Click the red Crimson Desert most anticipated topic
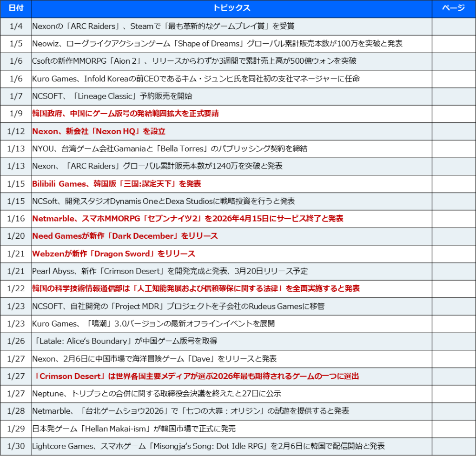 click(x=195, y=376)
